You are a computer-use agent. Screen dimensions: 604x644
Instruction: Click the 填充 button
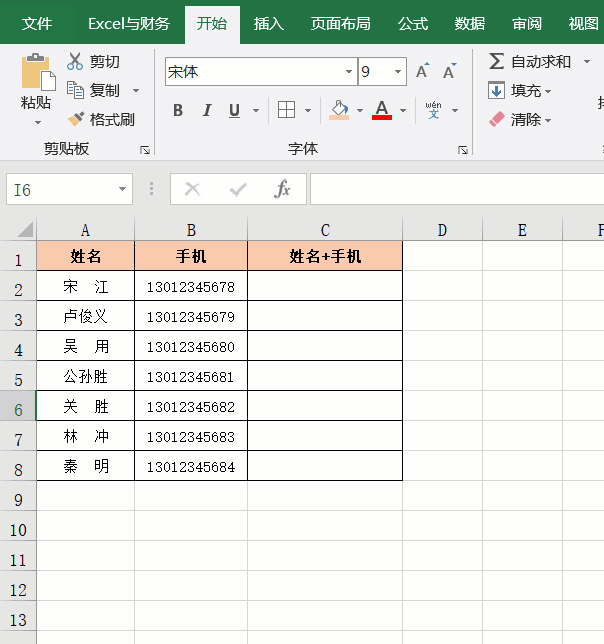point(519,90)
